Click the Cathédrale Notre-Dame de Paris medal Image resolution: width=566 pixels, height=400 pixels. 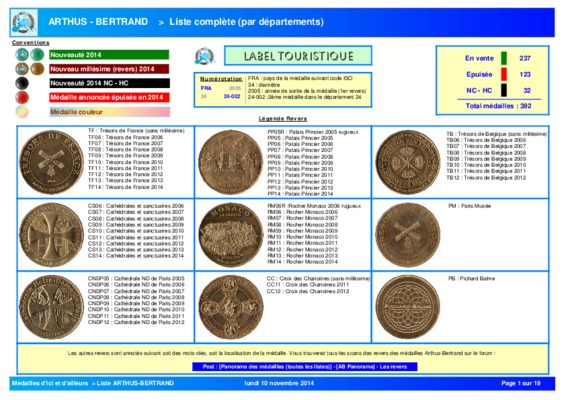(52, 307)
